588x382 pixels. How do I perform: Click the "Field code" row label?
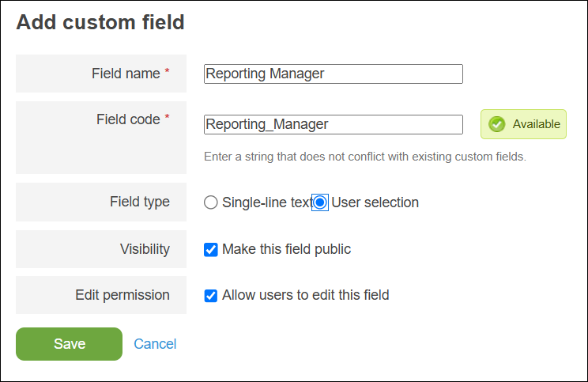click(x=129, y=119)
